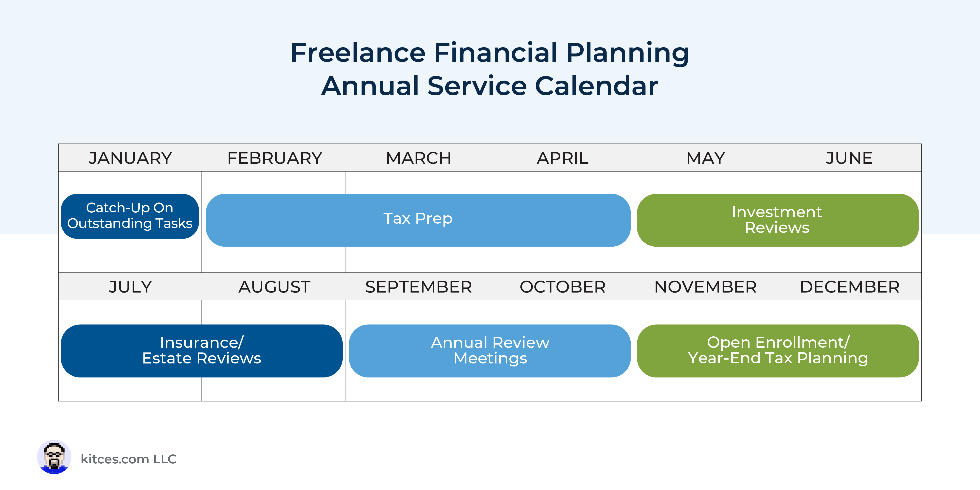
Task: Click the JANUARY column header
Action: coord(130,158)
